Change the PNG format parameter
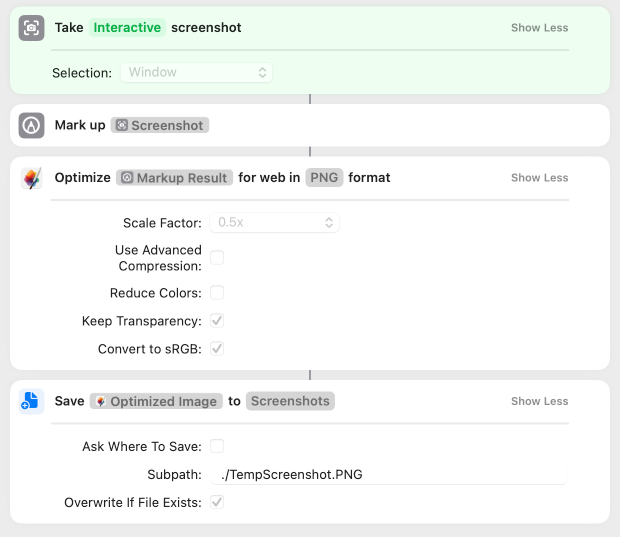 point(323,178)
